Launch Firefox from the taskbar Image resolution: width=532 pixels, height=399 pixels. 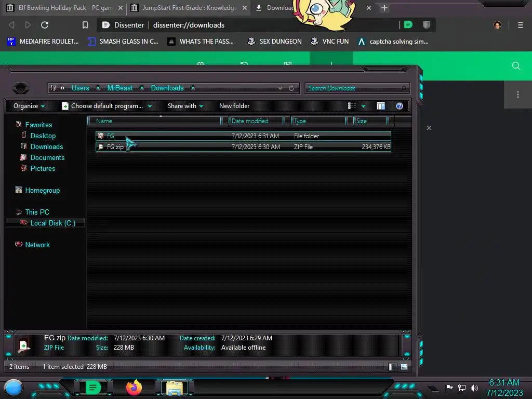(134, 388)
